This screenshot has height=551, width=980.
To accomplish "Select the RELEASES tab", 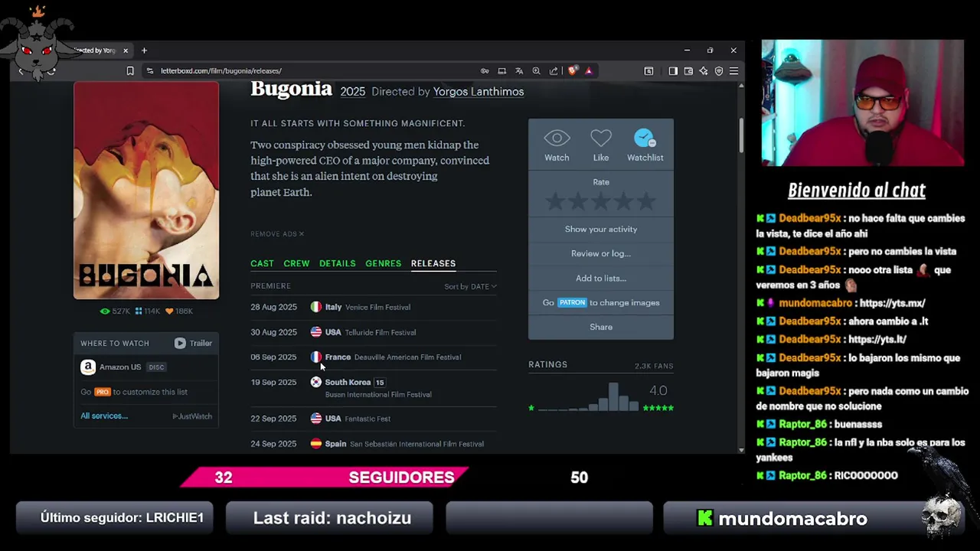I will coord(433,263).
